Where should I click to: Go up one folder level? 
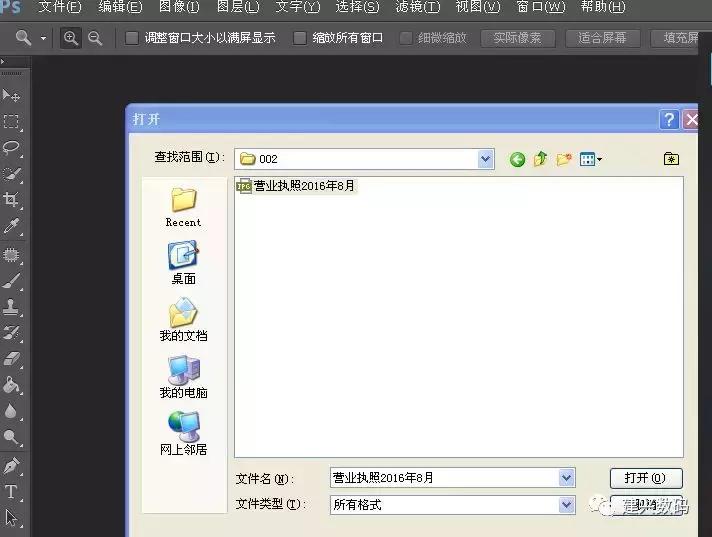pyautogui.click(x=540, y=159)
